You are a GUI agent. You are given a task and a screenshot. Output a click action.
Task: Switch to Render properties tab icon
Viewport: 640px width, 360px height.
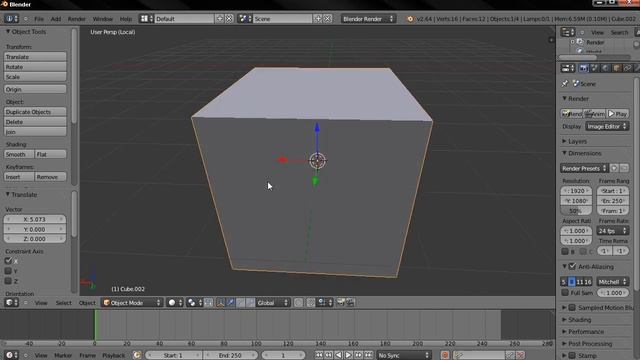click(584, 68)
